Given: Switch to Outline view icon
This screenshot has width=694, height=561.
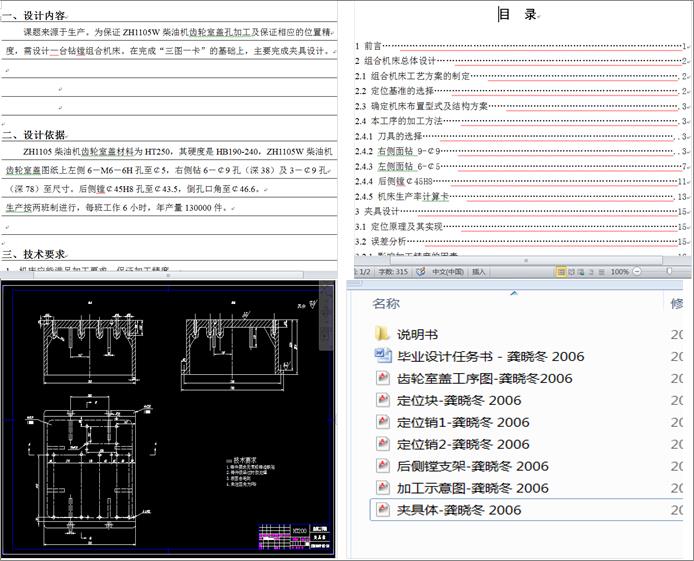Looking at the screenshot, I should tap(591, 272).
